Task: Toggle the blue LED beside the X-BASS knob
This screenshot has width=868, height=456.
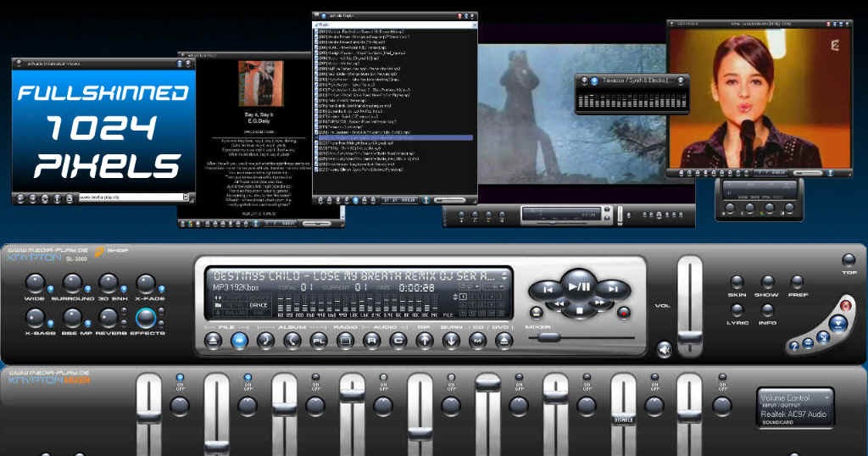Action: (x=50, y=323)
